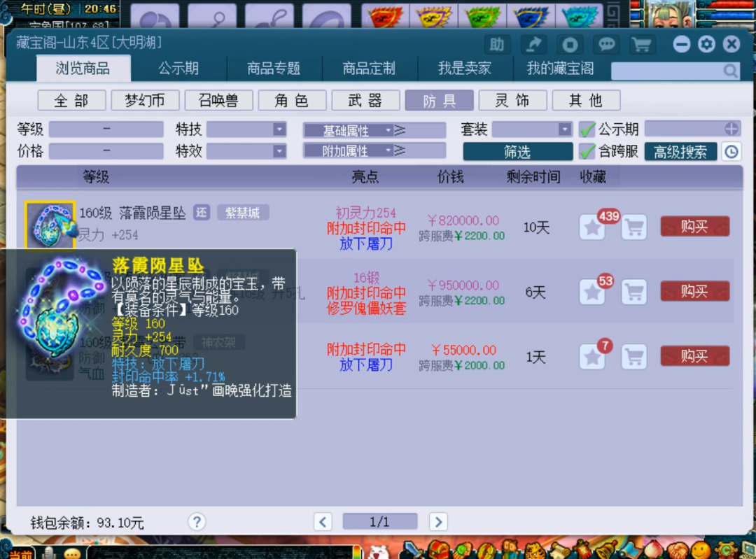Click the plus icon in the 公示期 field
Image resolution: width=756 pixels, height=559 pixels.
pyautogui.click(x=731, y=129)
